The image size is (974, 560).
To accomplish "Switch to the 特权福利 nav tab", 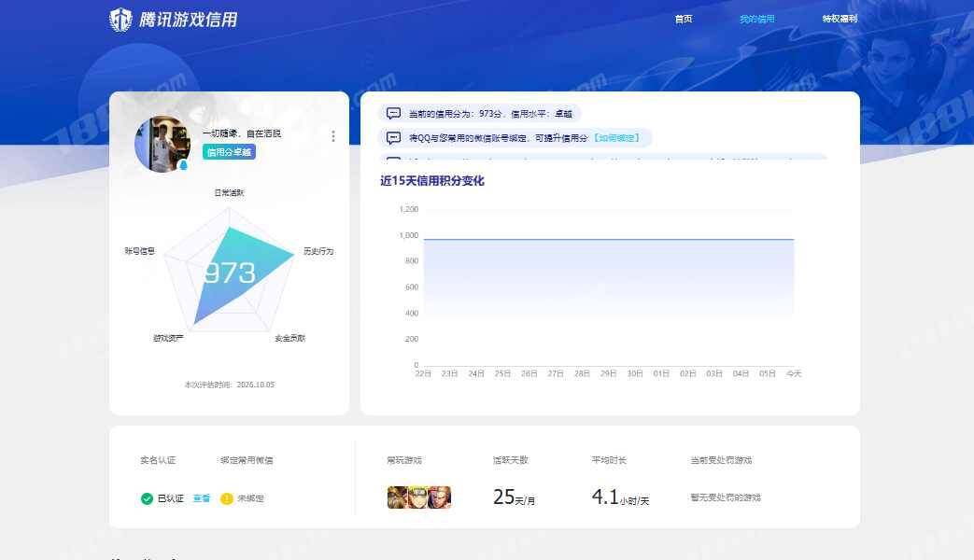I will coord(840,19).
